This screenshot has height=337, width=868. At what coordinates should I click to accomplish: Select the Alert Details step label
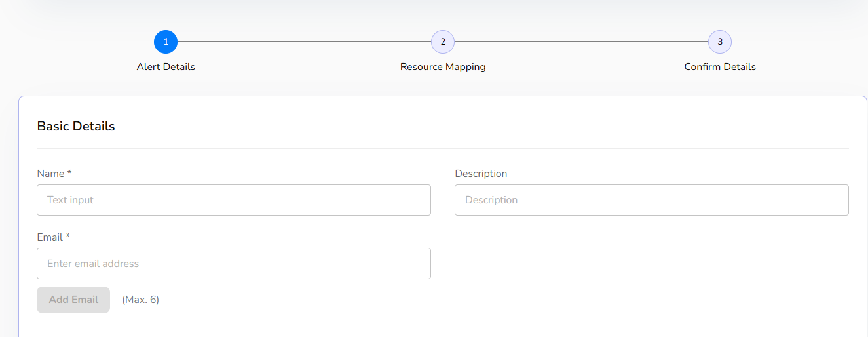[x=166, y=67]
